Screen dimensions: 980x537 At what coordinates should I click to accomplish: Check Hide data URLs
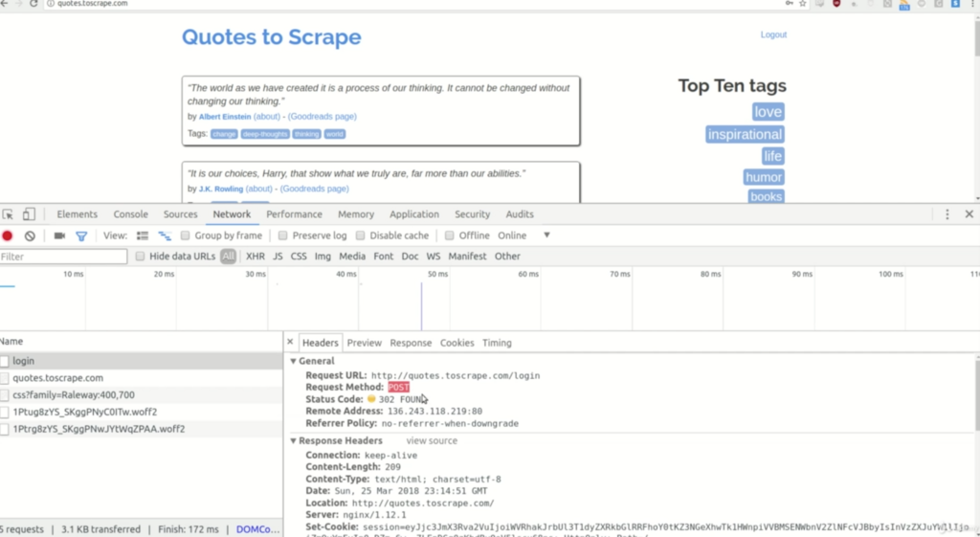140,257
